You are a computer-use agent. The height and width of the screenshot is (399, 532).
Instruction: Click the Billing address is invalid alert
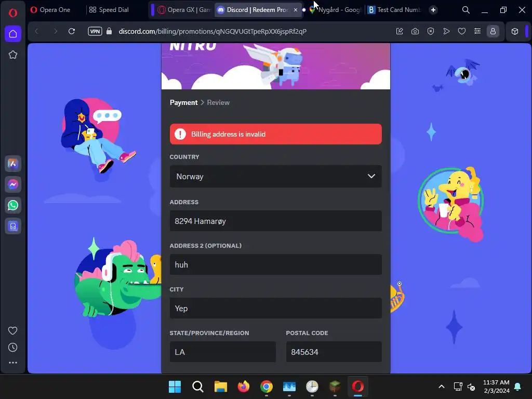[x=275, y=134]
